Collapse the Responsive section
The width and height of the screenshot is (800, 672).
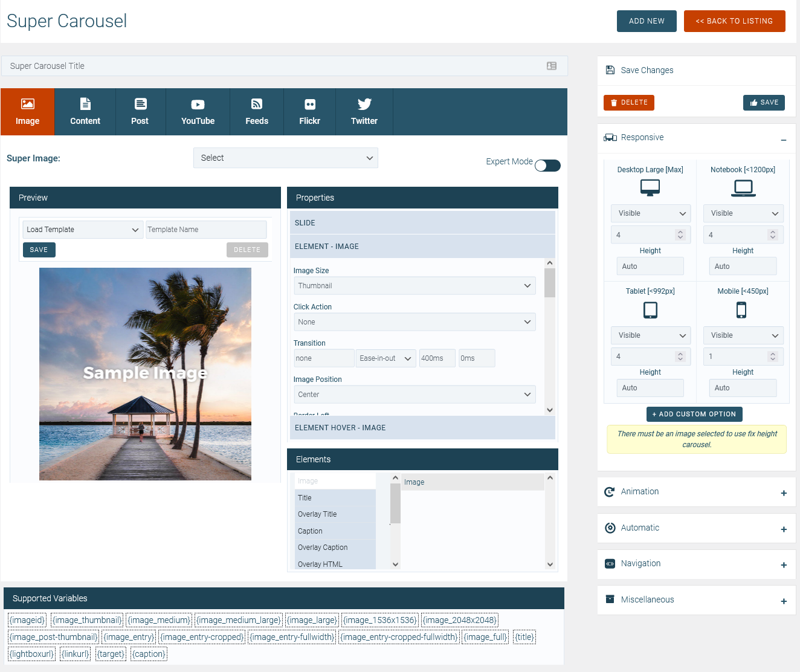click(783, 140)
